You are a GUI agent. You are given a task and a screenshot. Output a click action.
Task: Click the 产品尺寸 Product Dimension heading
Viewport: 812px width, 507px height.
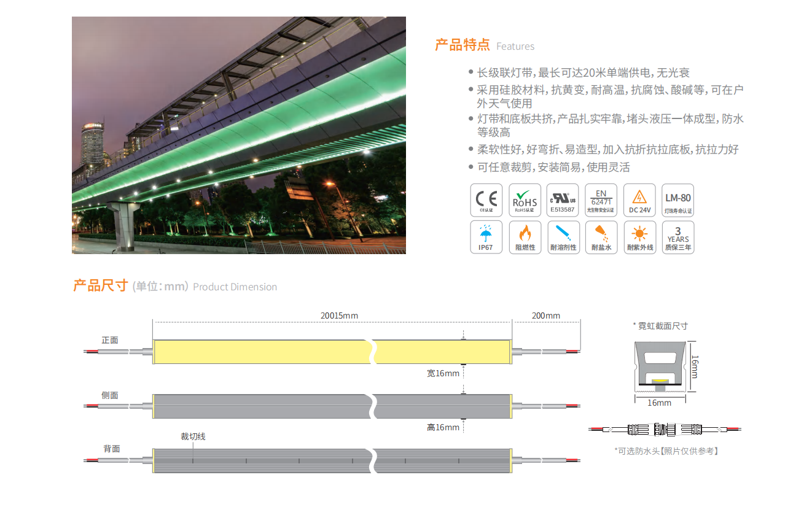[175, 286]
